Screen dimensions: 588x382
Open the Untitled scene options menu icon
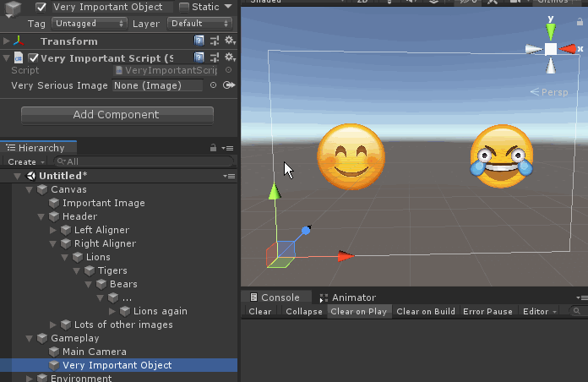229,176
